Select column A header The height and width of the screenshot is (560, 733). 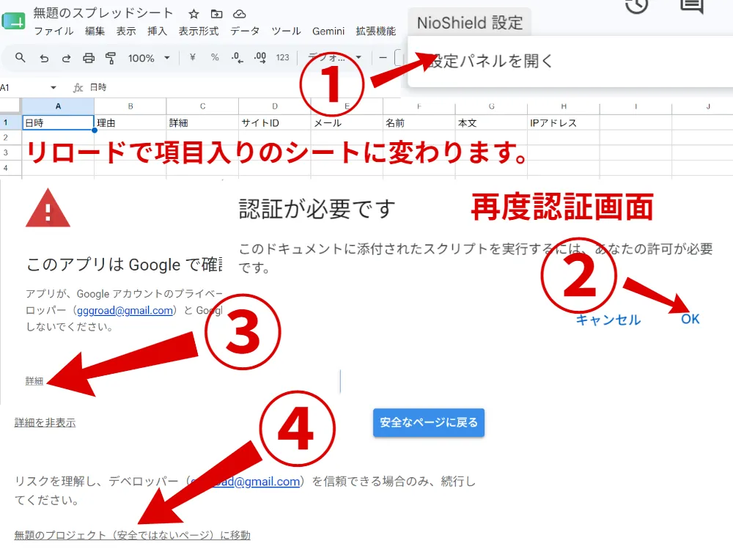click(x=58, y=106)
